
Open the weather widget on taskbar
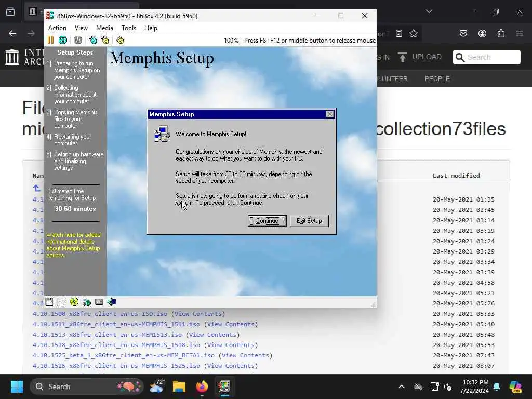coord(156,387)
